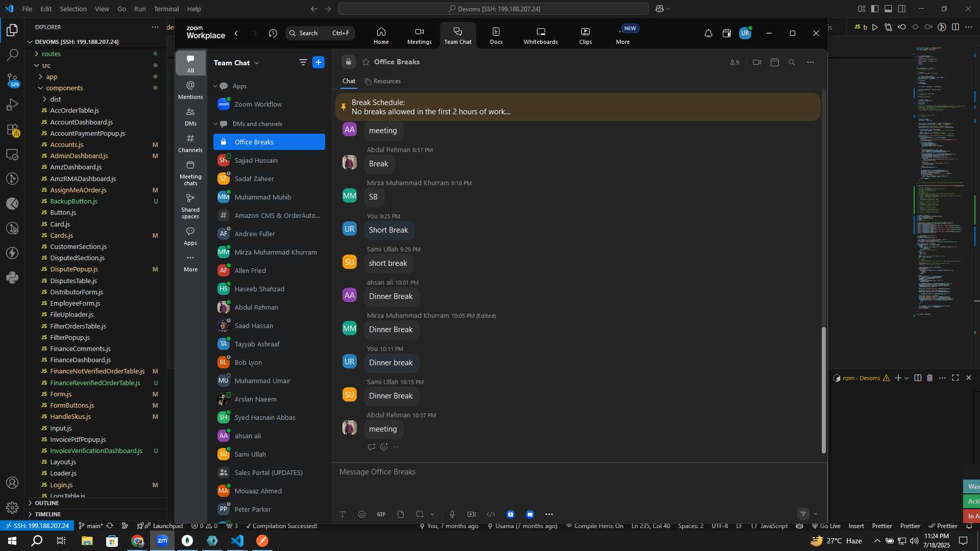Open Zoom app in Windows taskbar
Viewport: 980px width, 551px height.
click(162, 541)
